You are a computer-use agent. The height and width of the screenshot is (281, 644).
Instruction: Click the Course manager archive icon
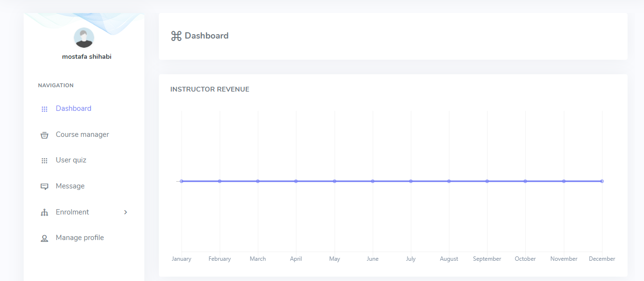(x=44, y=135)
